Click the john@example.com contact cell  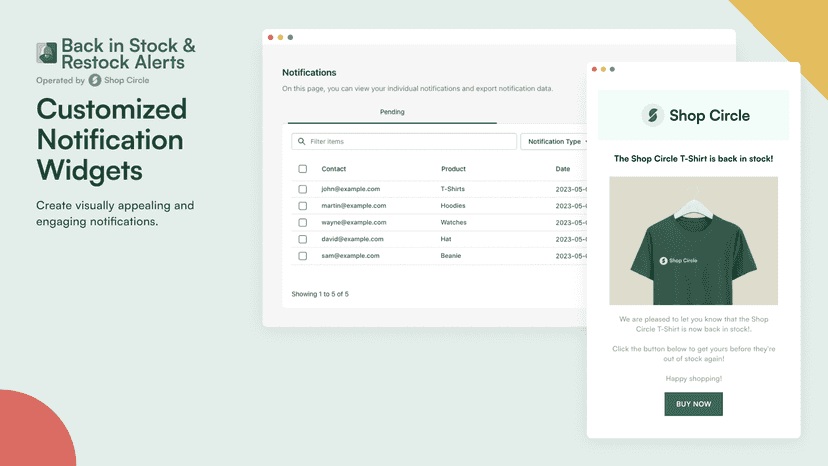point(351,189)
